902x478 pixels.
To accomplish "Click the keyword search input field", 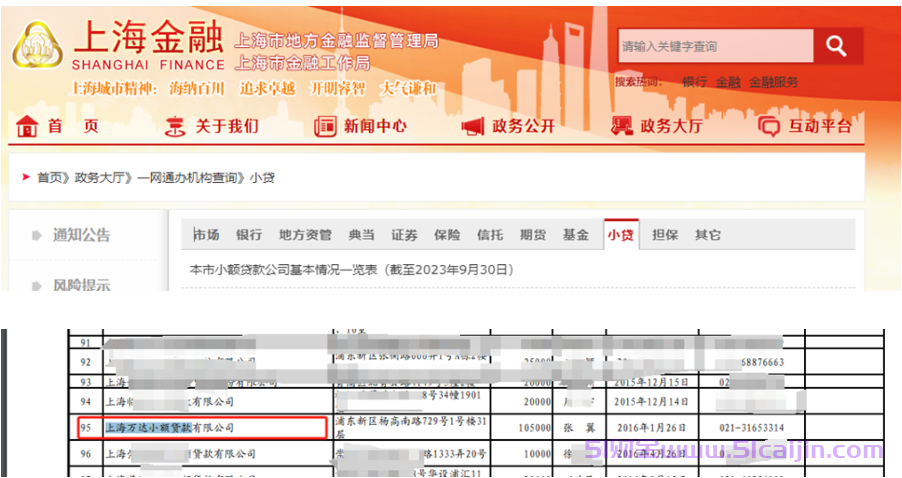I will point(716,46).
